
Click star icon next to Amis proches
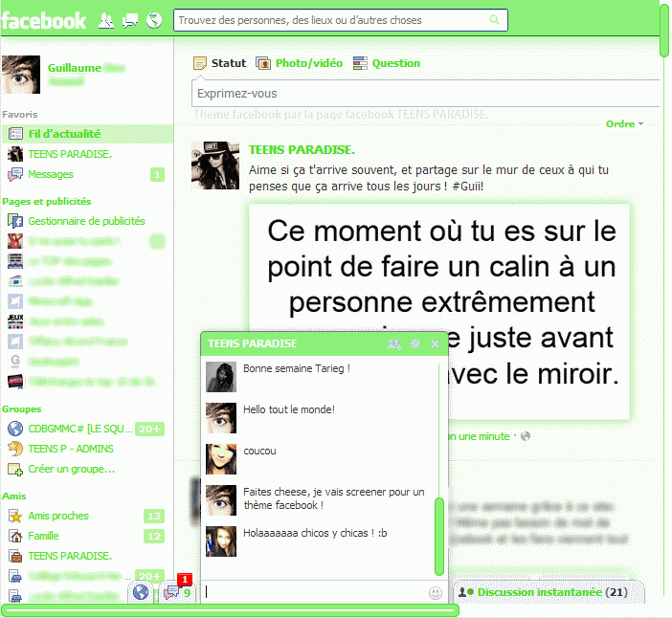[15, 516]
